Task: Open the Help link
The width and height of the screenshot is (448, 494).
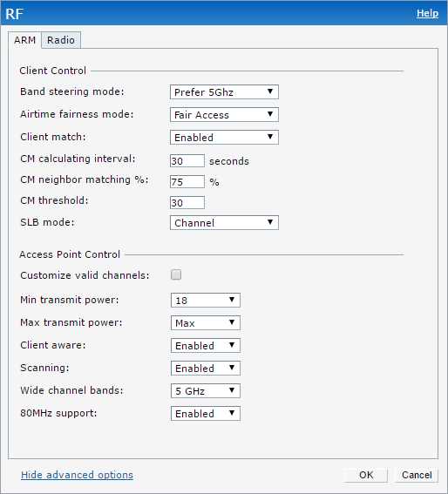Action: [x=427, y=13]
